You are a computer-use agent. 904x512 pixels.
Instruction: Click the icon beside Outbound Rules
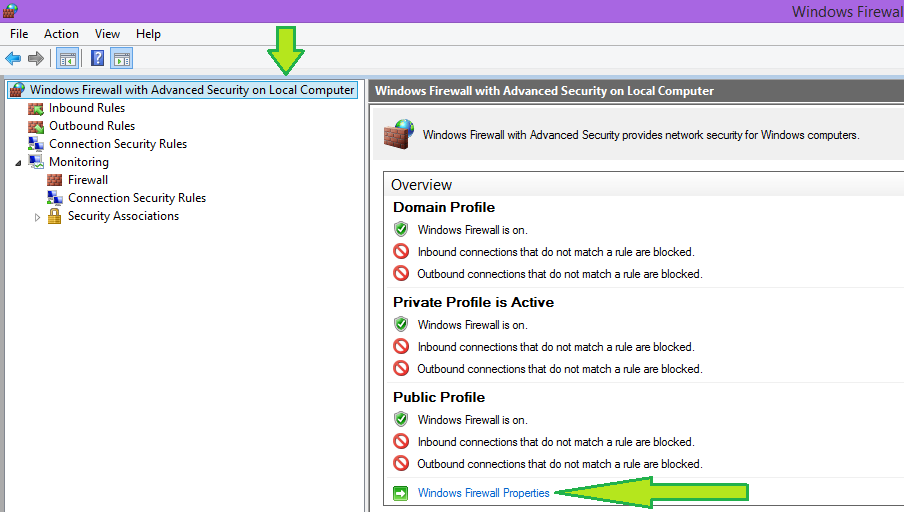tap(36, 126)
